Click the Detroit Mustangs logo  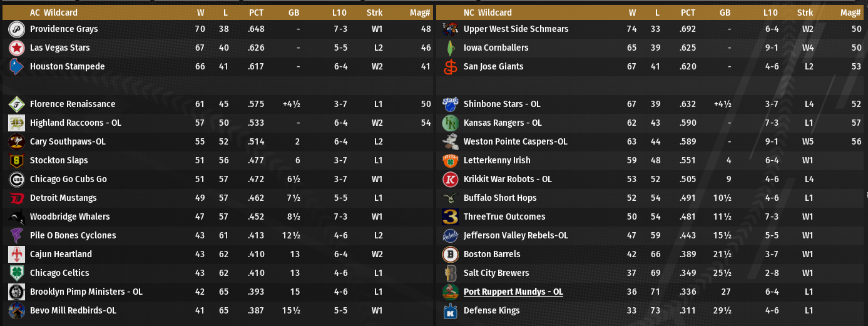tap(17, 198)
